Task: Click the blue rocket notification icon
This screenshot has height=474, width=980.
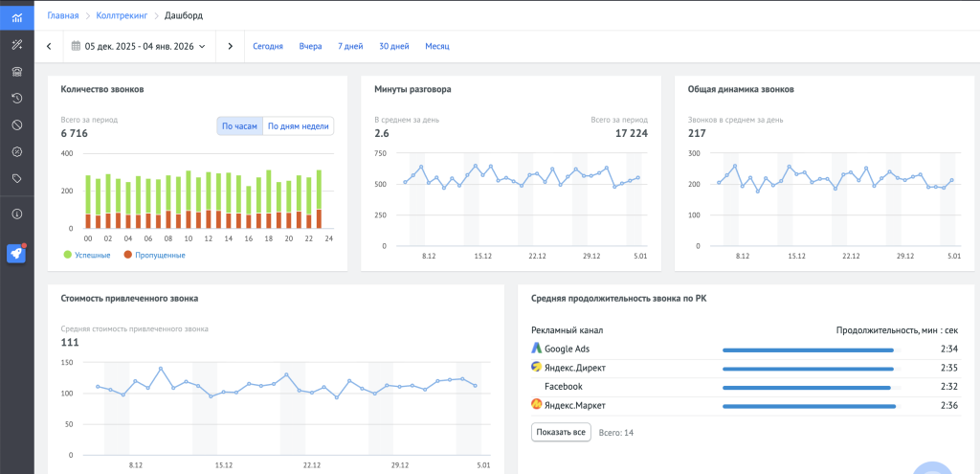Action: tap(16, 254)
